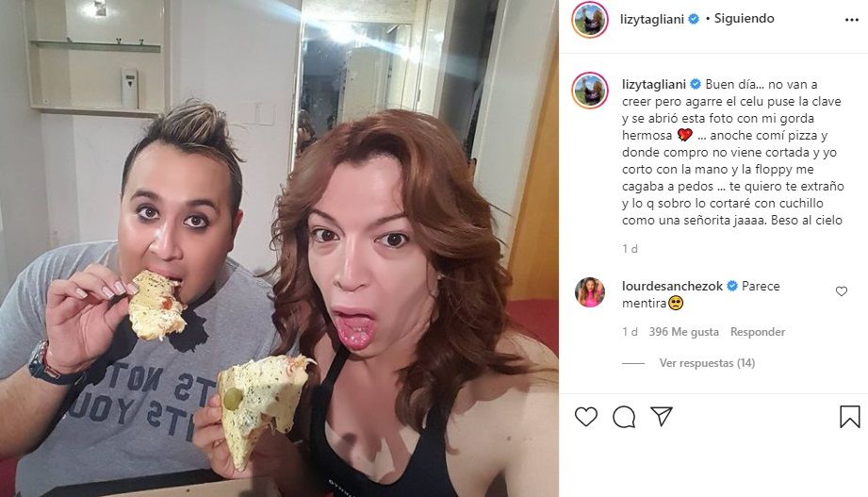The width and height of the screenshot is (868, 497).
Task: Open the lourdesanchezok username link
Action: (x=672, y=286)
